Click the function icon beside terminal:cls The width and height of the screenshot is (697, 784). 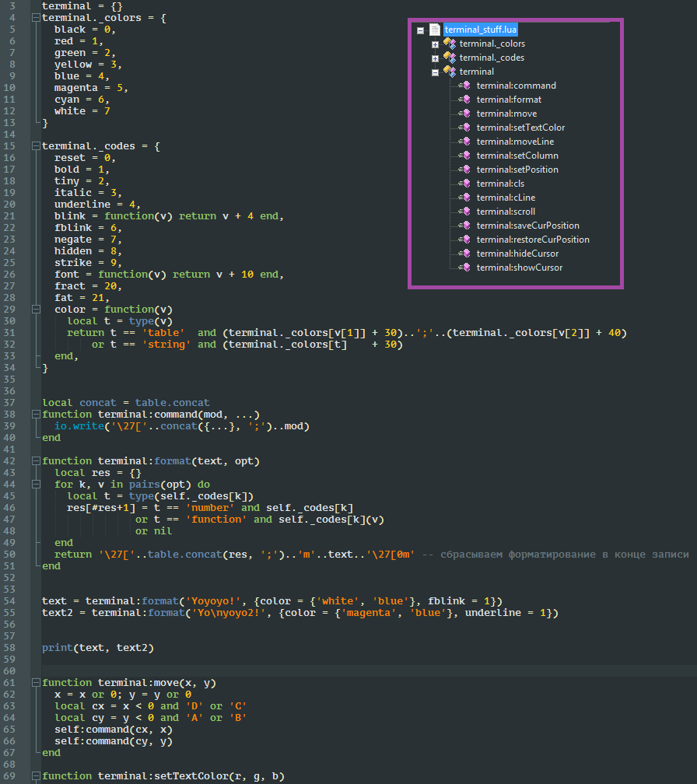pyautogui.click(x=466, y=184)
